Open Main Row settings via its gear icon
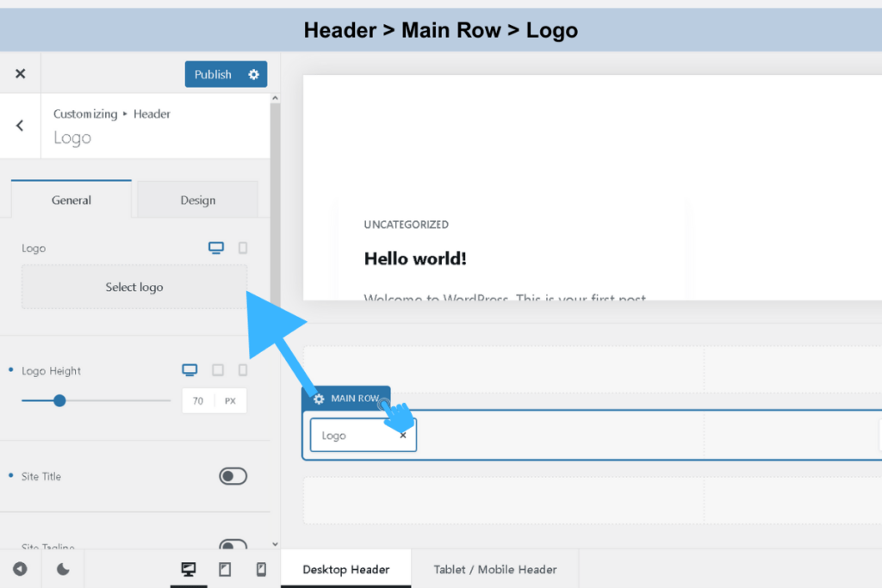Screen dimensions: 882x588 pyautogui.click(x=319, y=399)
